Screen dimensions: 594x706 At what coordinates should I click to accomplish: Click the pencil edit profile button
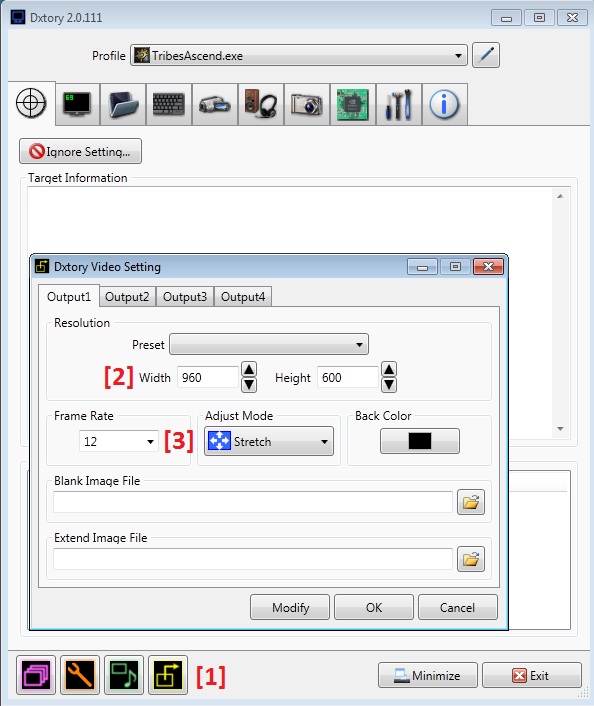pyautogui.click(x=485, y=55)
